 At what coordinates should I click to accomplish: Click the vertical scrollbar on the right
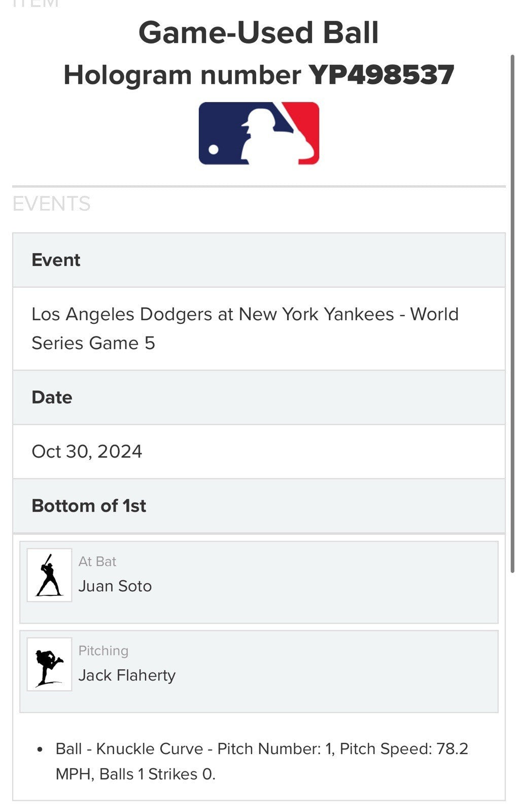coord(512,315)
